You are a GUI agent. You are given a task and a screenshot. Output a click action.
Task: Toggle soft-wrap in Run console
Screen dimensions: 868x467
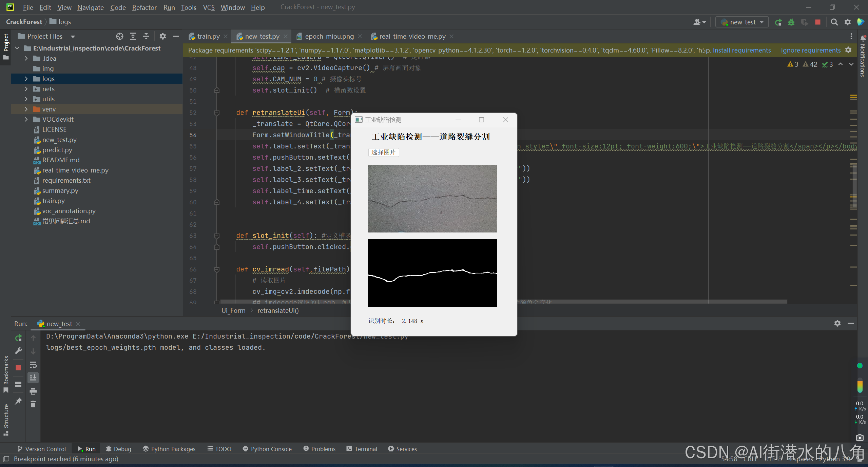(x=33, y=365)
